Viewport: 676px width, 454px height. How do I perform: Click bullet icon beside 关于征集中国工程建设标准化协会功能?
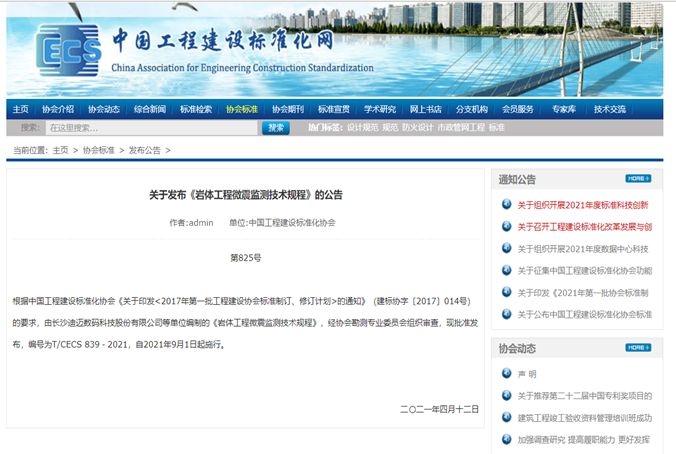(x=507, y=270)
